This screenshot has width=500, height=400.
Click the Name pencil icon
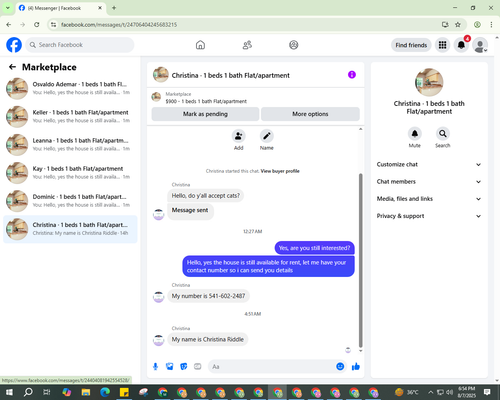pyautogui.click(x=267, y=136)
